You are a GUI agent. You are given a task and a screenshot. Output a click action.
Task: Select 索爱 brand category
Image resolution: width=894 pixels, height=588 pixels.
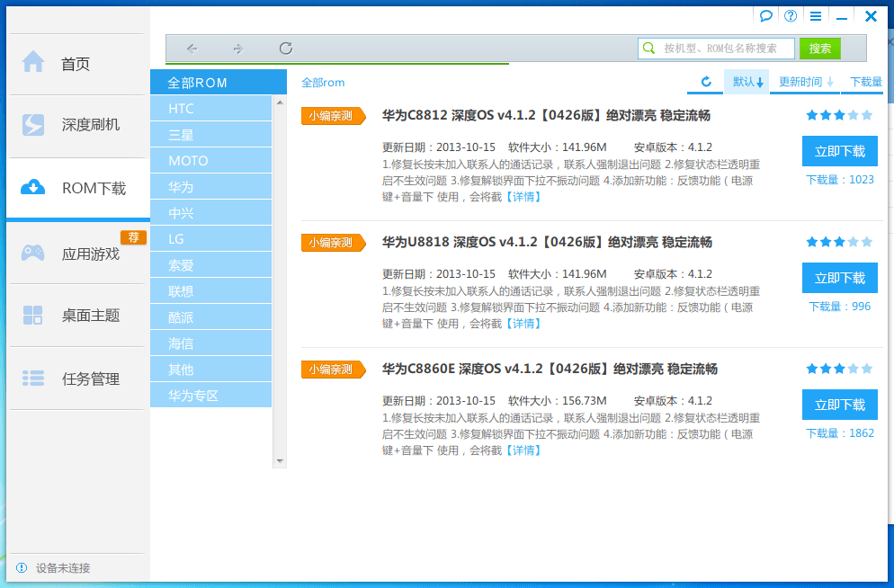pyautogui.click(x=211, y=265)
